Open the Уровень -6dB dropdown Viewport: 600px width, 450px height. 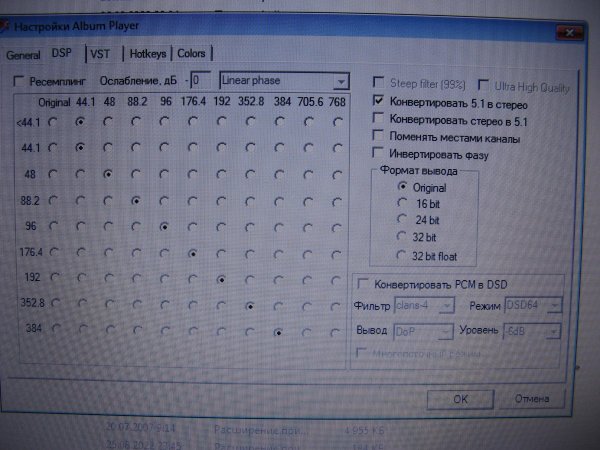click(532, 331)
